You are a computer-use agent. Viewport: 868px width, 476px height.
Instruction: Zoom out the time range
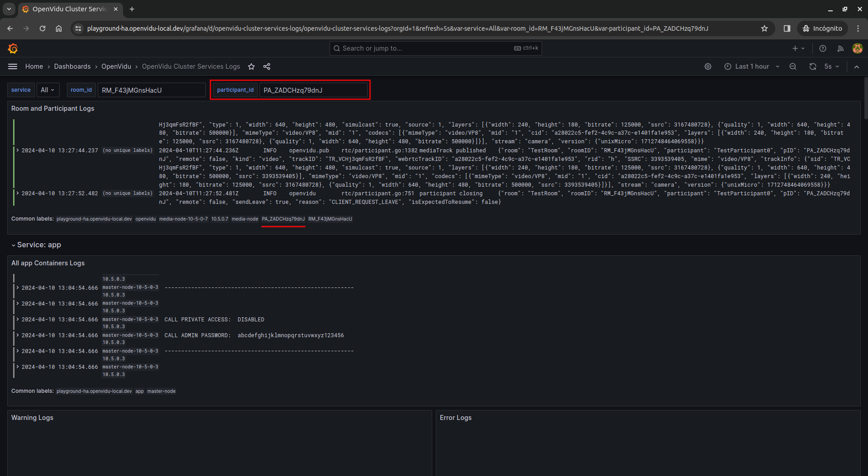tap(793, 66)
